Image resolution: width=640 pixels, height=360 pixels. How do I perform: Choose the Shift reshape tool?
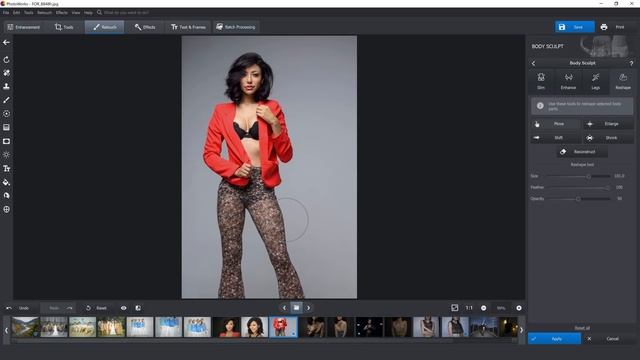555,138
